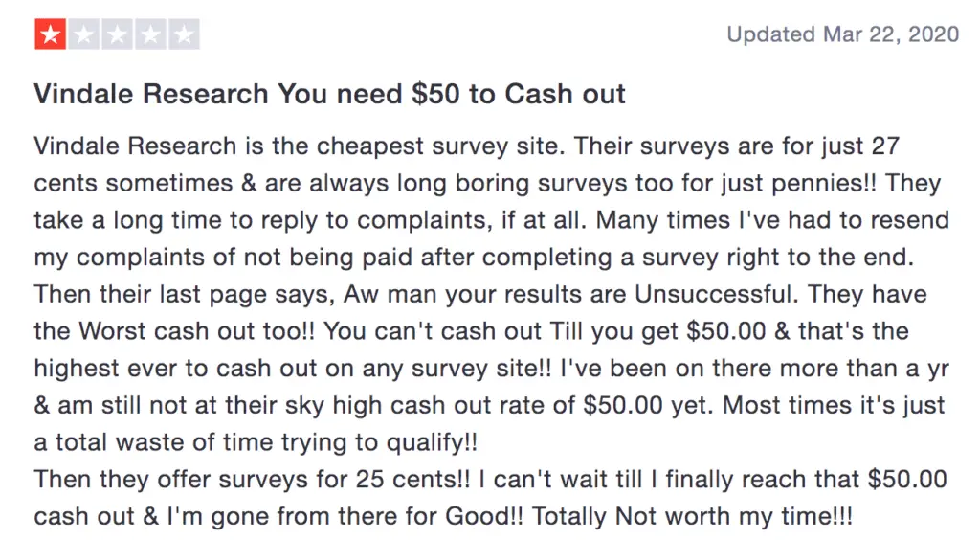
Task: Click the second gray rating star
Action: [84, 34]
